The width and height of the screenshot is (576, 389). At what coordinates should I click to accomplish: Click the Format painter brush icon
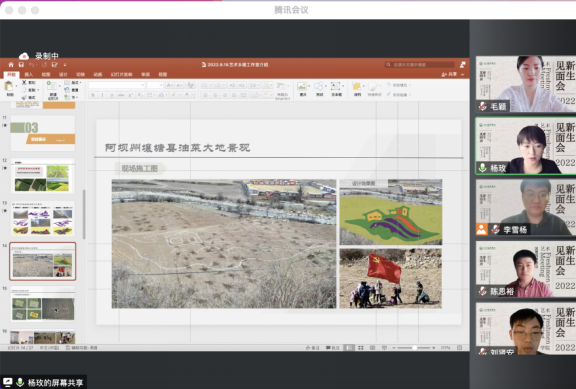(24, 97)
